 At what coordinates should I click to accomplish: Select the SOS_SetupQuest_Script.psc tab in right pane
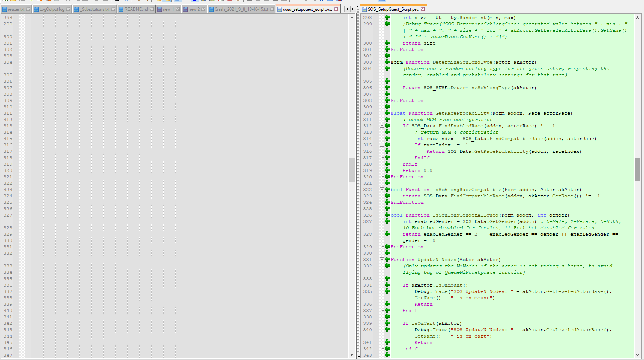393,9
